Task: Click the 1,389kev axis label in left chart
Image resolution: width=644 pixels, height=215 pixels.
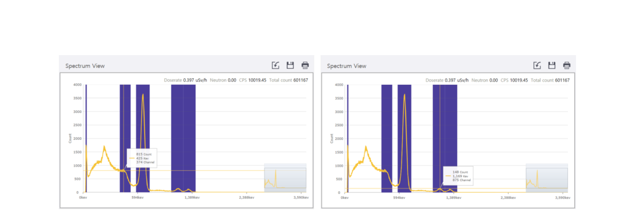Action: coord(192,198)
